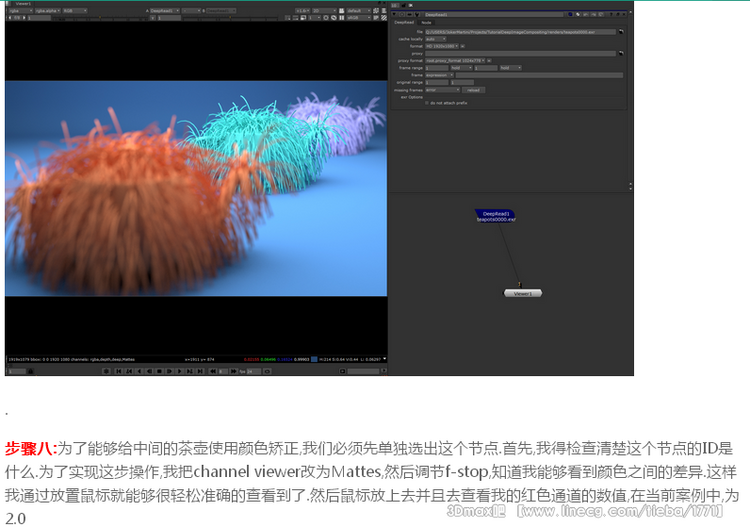Click the help icon in properties header

coord(611,14)
